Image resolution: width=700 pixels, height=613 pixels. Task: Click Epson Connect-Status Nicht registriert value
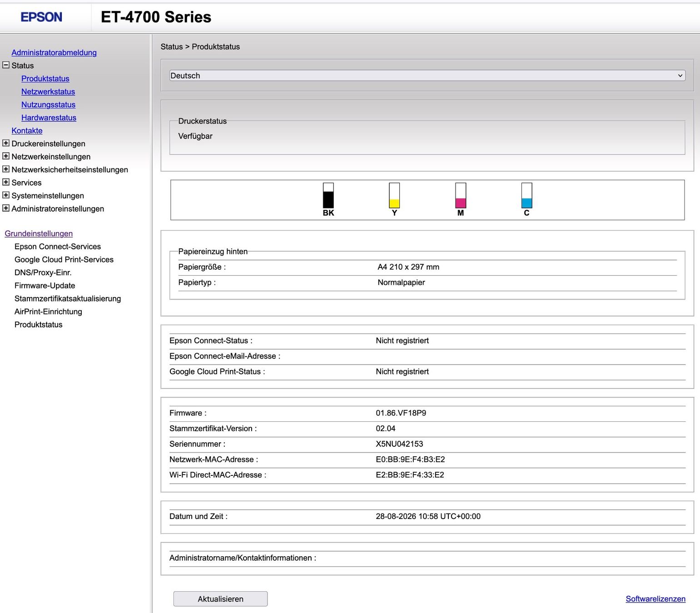(x=402, y=341)
